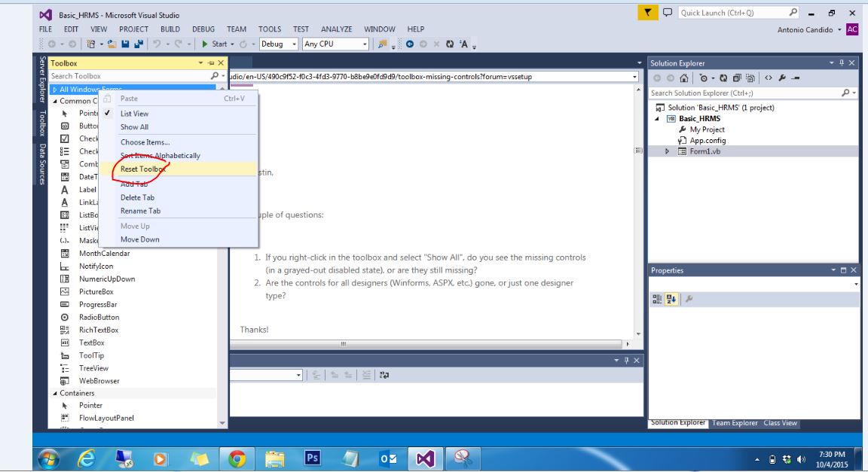Click the Undo arrow in main toolbar

(157, 44)
